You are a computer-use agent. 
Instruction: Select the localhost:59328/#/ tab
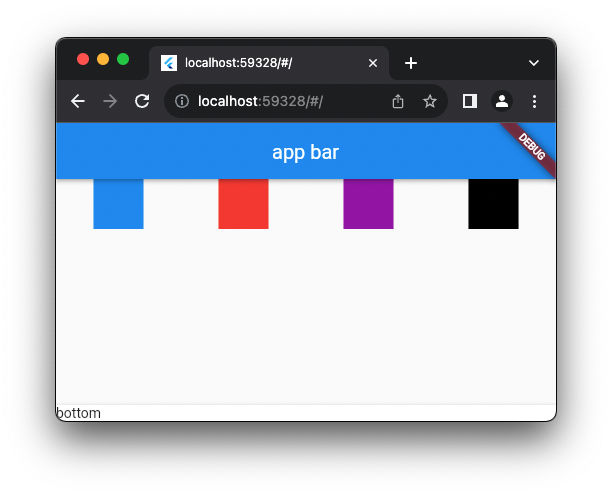pyautogui.click(x=269, y=63)
